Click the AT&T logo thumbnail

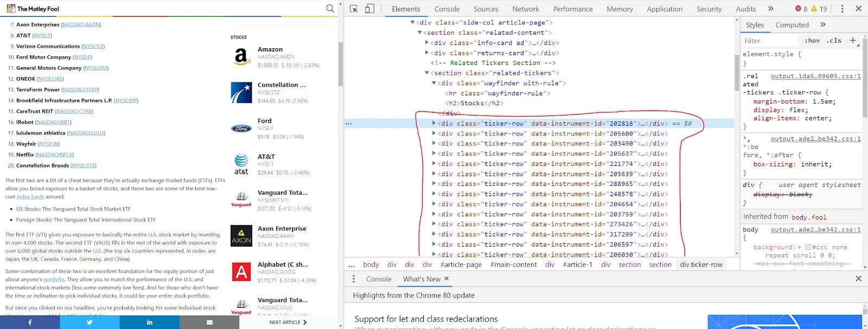241,164
